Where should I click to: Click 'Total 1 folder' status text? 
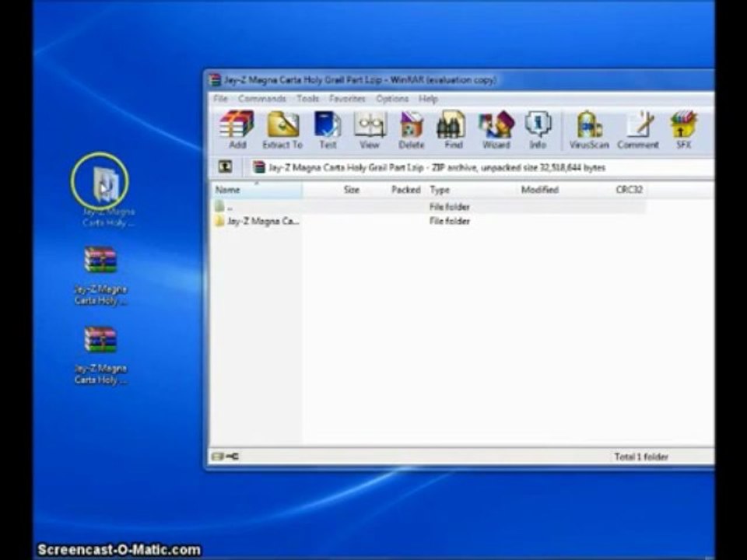(x=641, y=457)
